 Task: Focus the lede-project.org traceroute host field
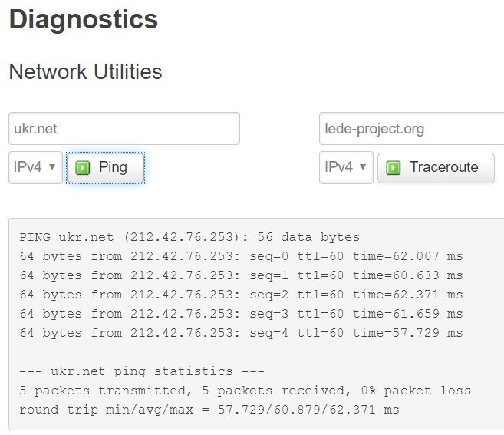click(411, 129)
